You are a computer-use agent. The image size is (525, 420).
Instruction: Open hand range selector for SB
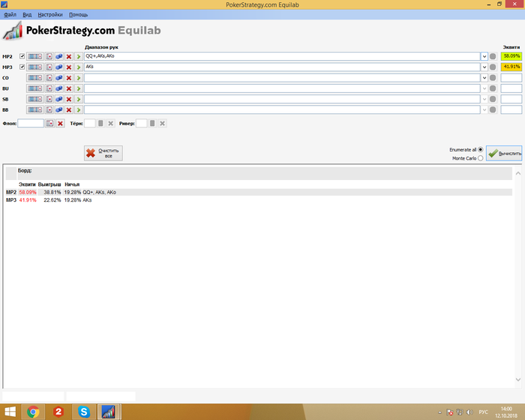point(34,99)
